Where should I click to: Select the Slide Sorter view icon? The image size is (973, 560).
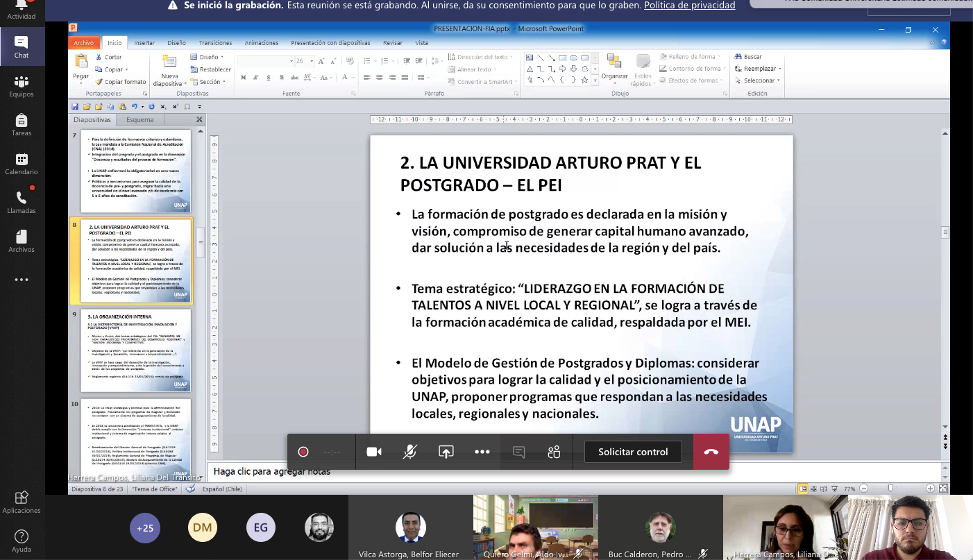814,489
